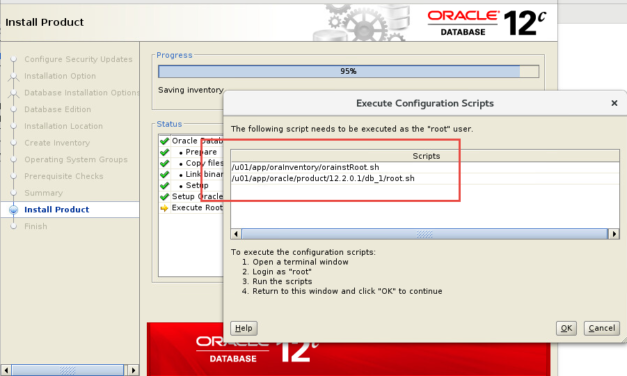Click sidebar right scroll arrow
627x376 pixels.
[x=133, y=370]
